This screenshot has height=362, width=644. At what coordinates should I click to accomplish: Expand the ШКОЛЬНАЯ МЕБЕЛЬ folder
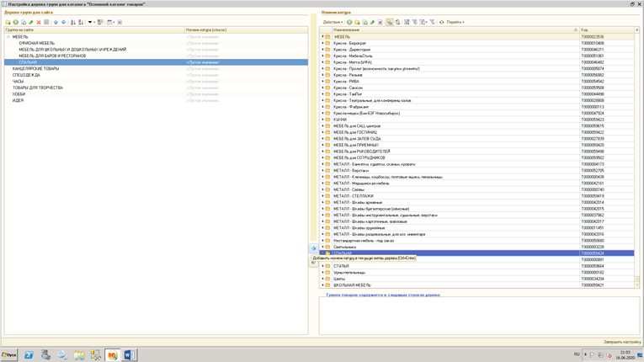[x=322, y=285]
